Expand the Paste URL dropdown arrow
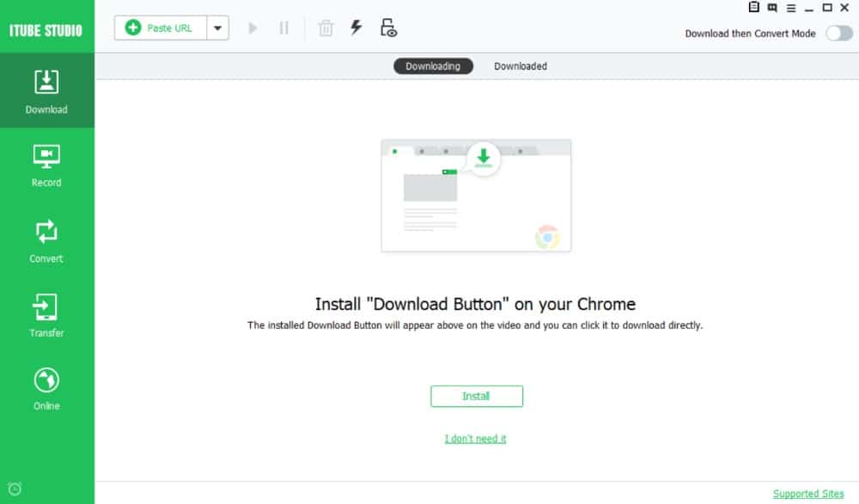Screen dimensions: 859x504 (217, 27)
